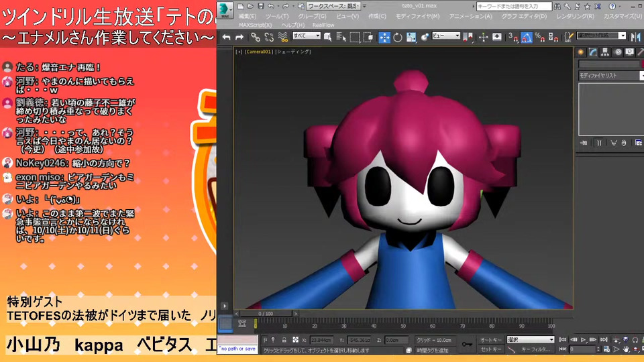Click the large Set Keys key button
Image resolution: width=644 pixels, height=362 pixels.
coord(467,345)
